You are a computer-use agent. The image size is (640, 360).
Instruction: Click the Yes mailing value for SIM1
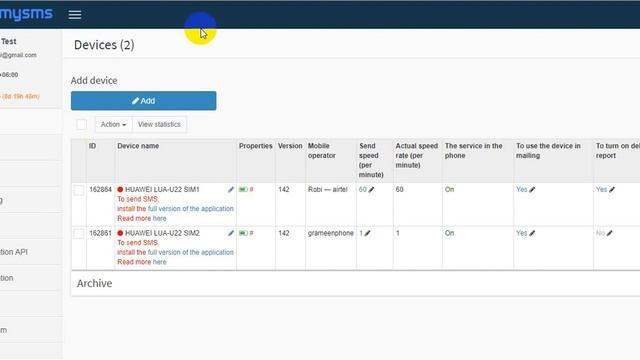[522, 189]
